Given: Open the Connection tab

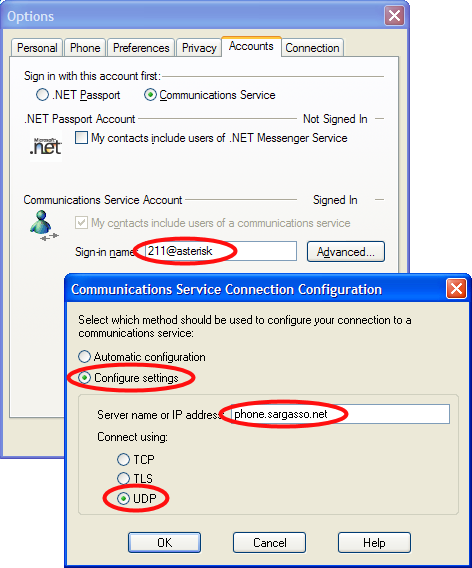Looking at the screenshot, I should tap(312, 48).
